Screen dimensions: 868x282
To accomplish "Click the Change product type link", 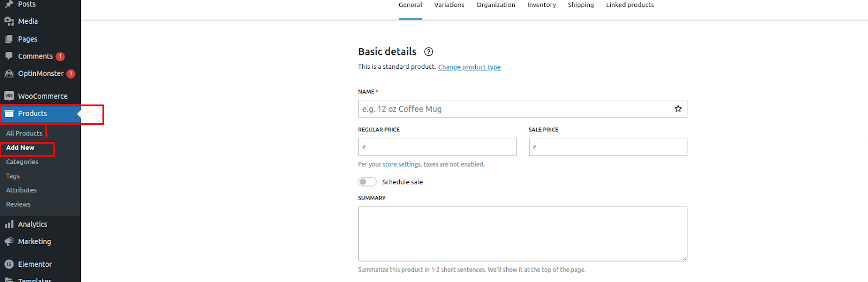I will pos(469,67).
